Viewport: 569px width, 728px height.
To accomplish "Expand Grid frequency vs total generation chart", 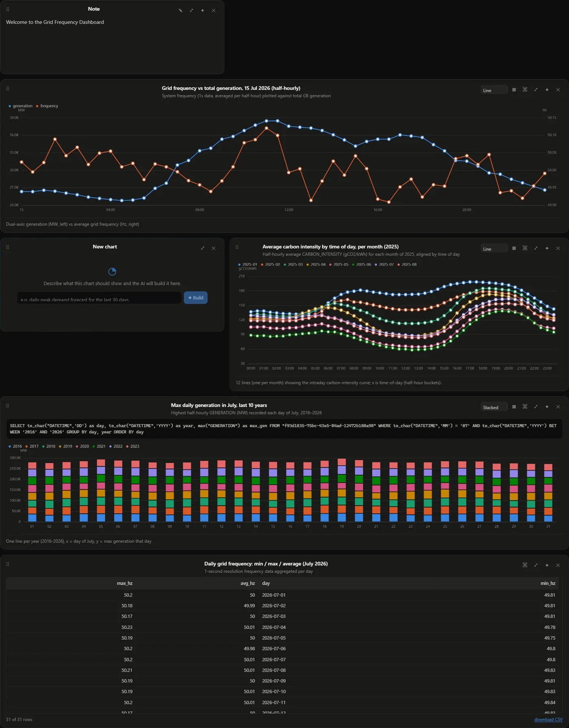I will (x=536, y=90).
